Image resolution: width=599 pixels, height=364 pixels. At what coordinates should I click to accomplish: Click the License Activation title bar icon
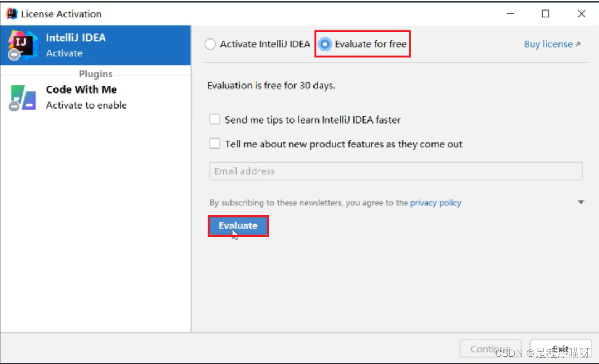[x=12, y=14]
